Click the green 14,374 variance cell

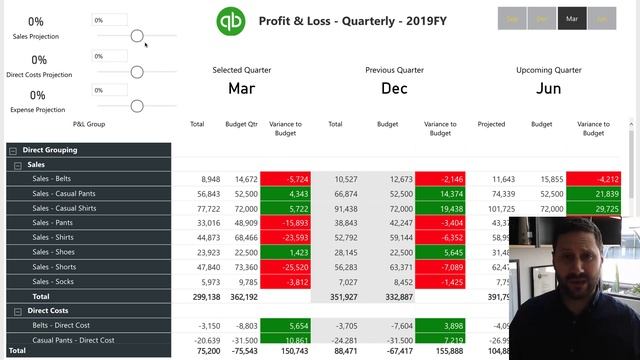pyautogui.click(x=440, y=193)
